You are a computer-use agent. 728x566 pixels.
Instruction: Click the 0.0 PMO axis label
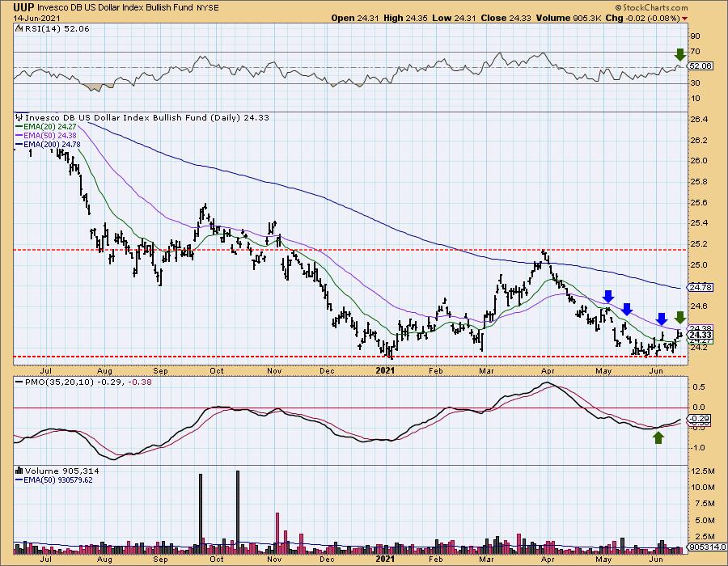pos(699,408)
